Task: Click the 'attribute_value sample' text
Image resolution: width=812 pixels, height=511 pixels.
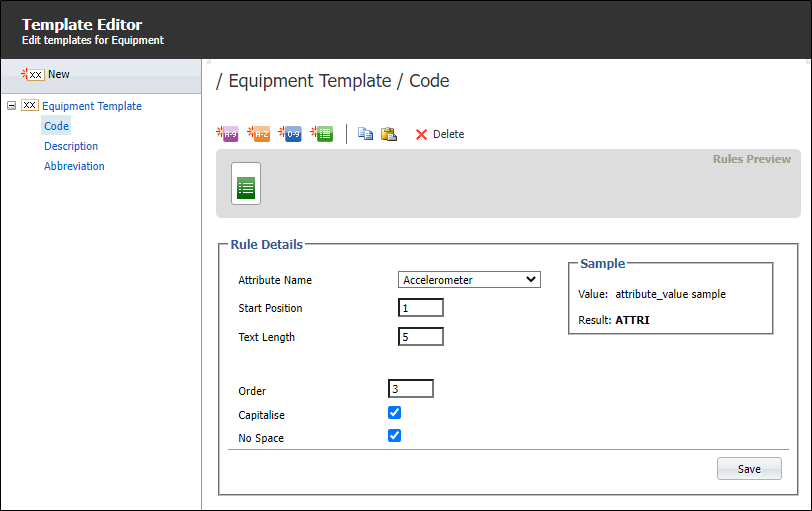Action: coord(670,294)
